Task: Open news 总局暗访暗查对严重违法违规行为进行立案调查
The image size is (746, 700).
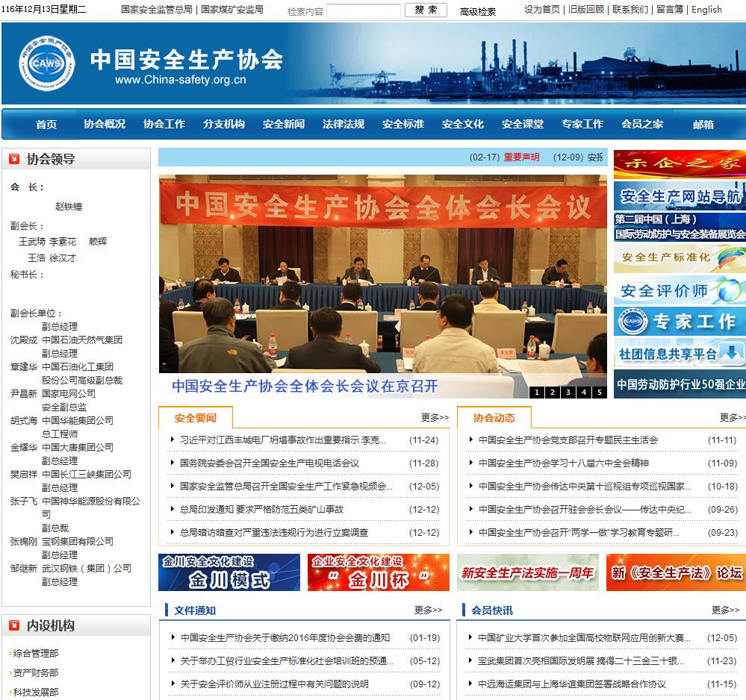Action: tap(274, 533)
